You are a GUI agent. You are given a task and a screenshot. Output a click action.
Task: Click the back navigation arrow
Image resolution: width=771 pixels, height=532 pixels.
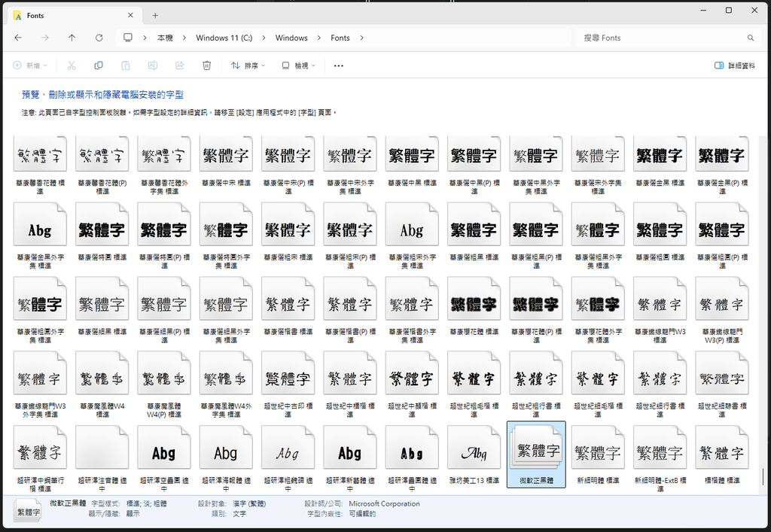[x=18, y=37]
